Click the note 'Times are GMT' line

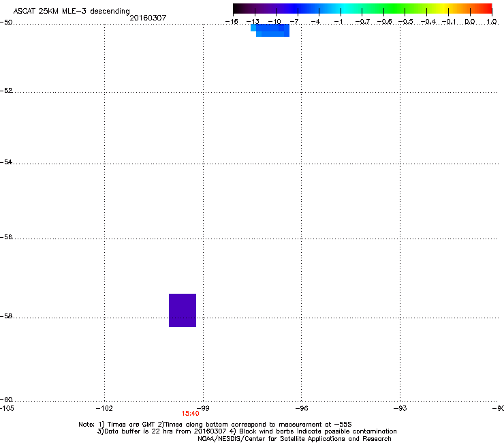[215, 425]
